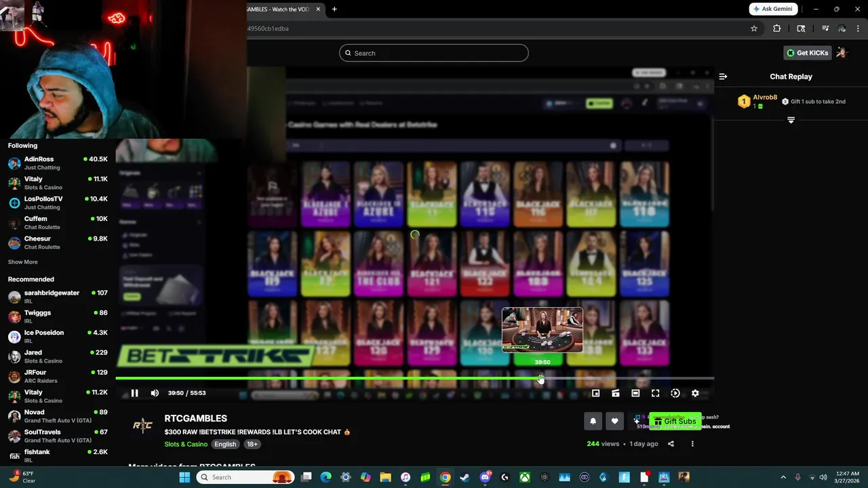This screenshot has width=868, height=488.
Task: Open File Explorer from the taskbar
Action: click(x=385, y=477)
